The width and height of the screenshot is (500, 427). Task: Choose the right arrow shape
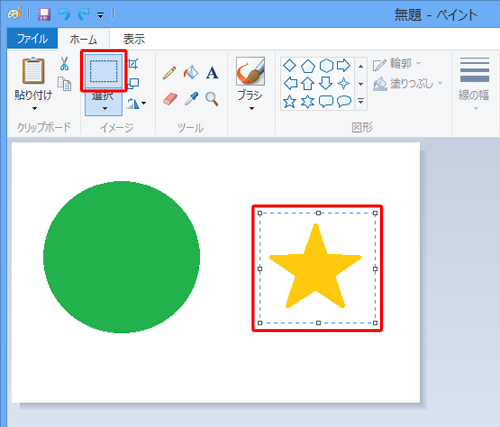(344, 65)
